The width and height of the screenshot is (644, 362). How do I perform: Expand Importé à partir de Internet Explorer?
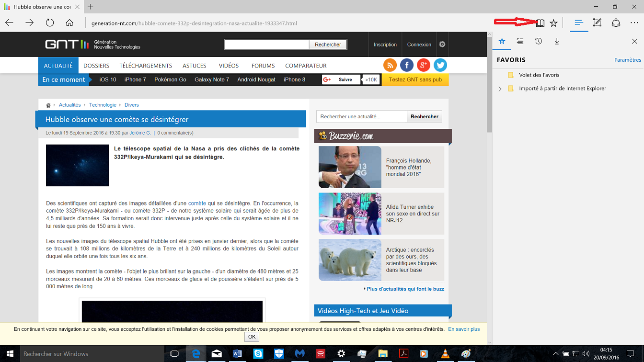coord(500,89)
